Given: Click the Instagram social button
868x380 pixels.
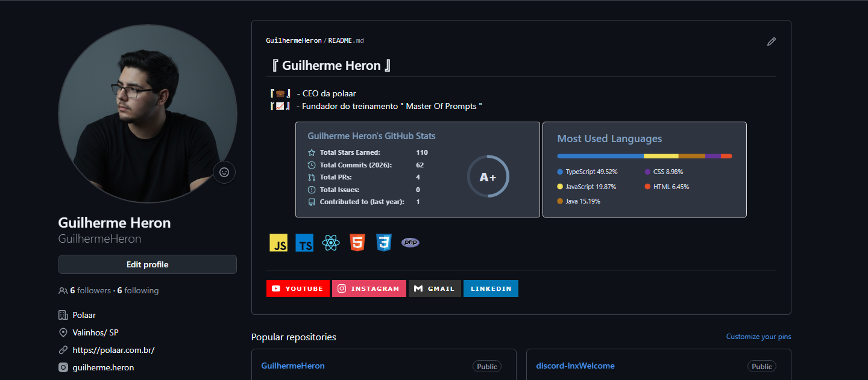Looking at the screenshot, I should coord(369,288).
